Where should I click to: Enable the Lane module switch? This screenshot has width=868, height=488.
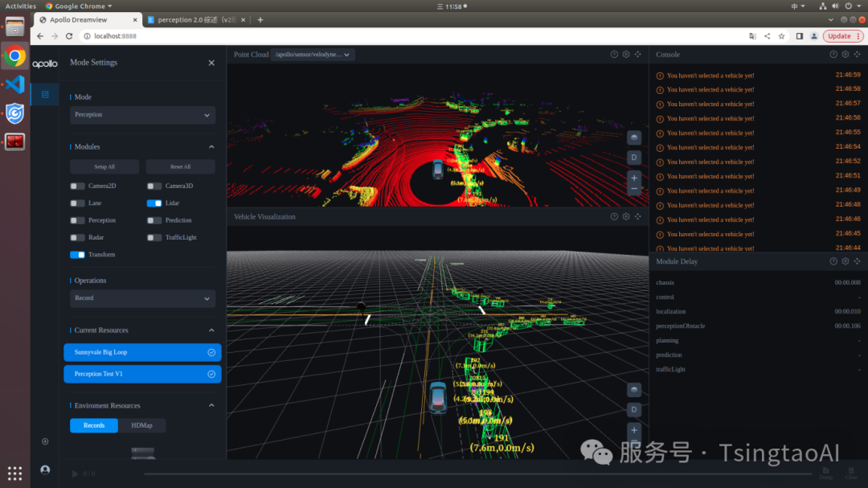click(77, 203)
